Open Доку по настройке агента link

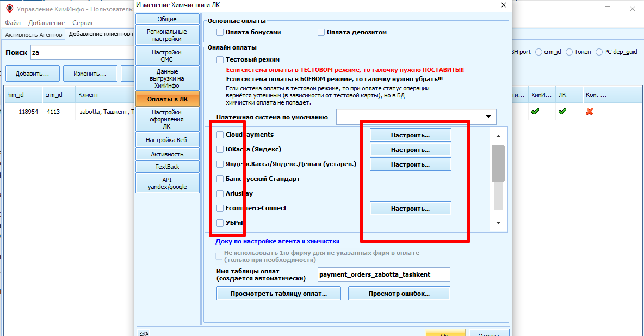[277, 241]
